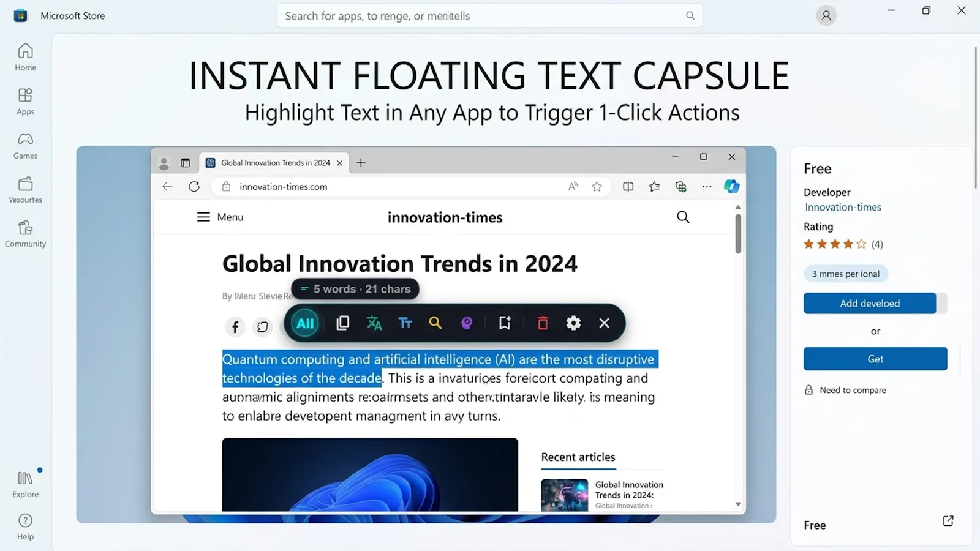Click the Store window vertical scrollbar

pyautogui.click(x=976, y=116)
